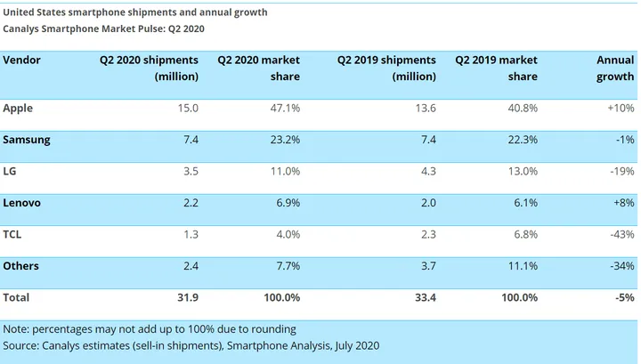Click Apple's 15.0 shipments value
Screen dimensions: 641x364
tap(188, 109)
